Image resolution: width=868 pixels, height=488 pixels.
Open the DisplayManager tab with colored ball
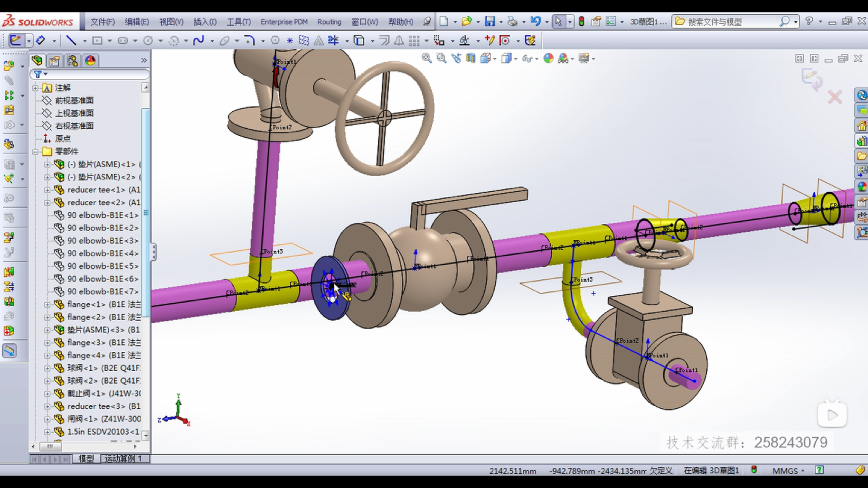90,60
